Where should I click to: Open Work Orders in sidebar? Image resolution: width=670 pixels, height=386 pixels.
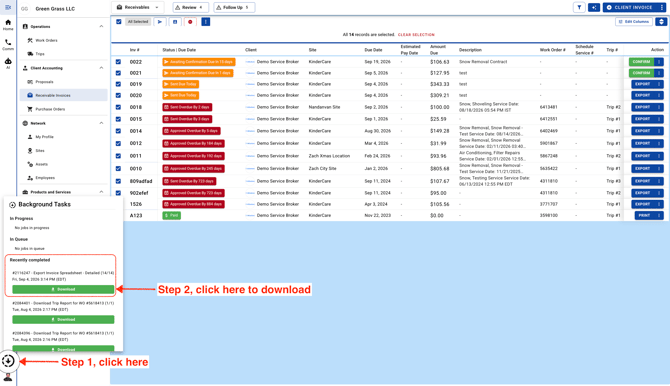tap(46, 40)
